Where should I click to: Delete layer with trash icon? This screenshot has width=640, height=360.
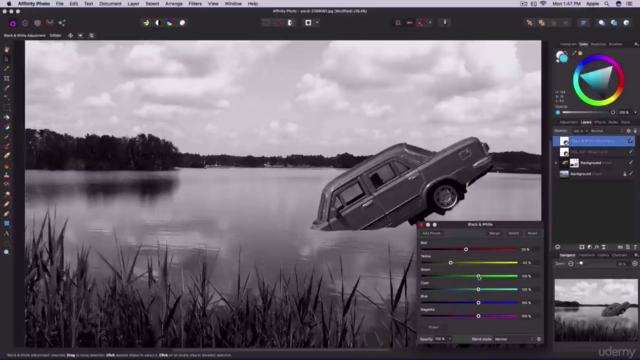click(635, 247)
